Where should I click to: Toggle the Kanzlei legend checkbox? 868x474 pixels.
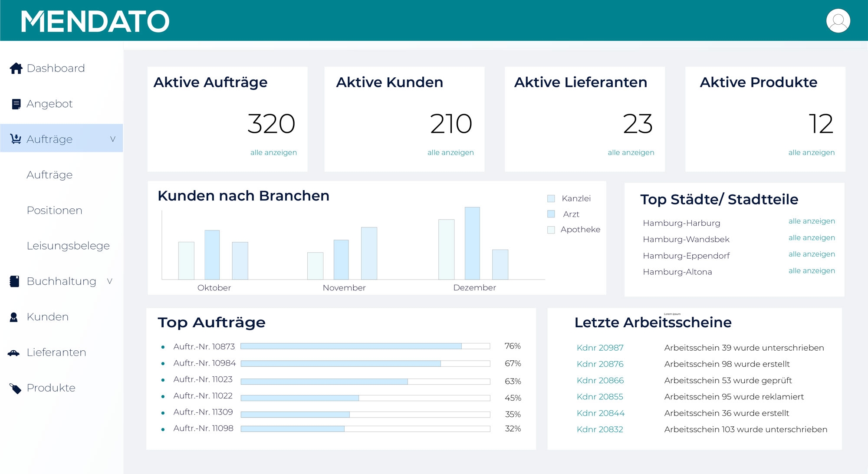(x=551, y=199)
